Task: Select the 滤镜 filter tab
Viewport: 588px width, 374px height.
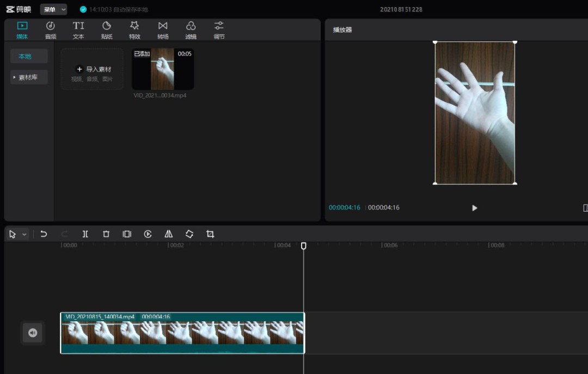Action: pos(191,30)
